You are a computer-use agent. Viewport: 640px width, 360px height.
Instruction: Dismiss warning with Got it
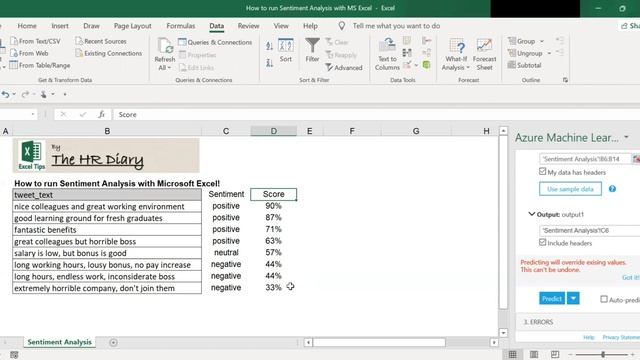pyautogui.click(x=631, y=277)
